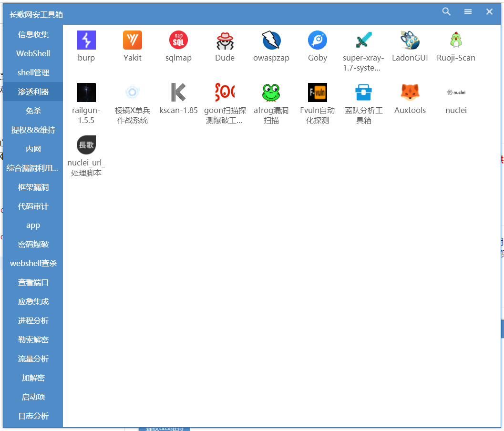This screenshot has height=431, width=504.
Task: Switch to the 日志分析 category
Action: (33, 416)
